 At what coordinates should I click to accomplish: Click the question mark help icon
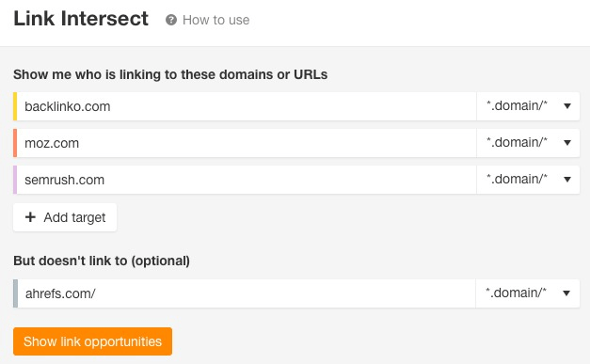(171, 20)
